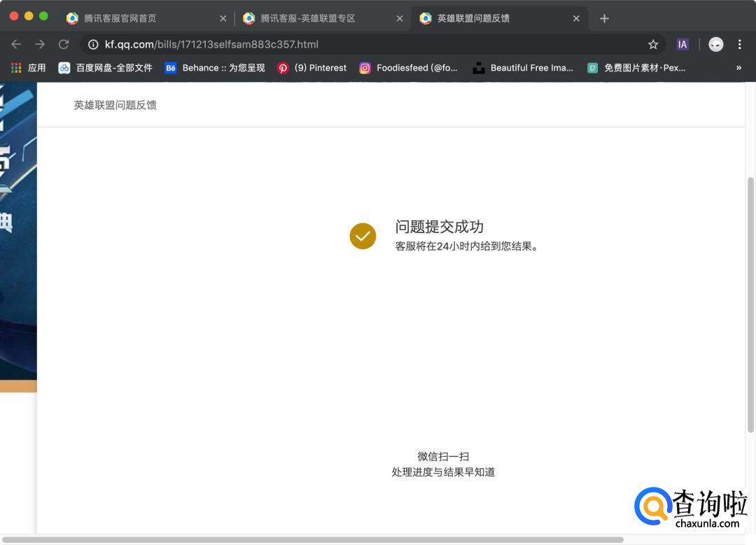
Task: Click the golden success checkmark icon
Action: (363, 236)
